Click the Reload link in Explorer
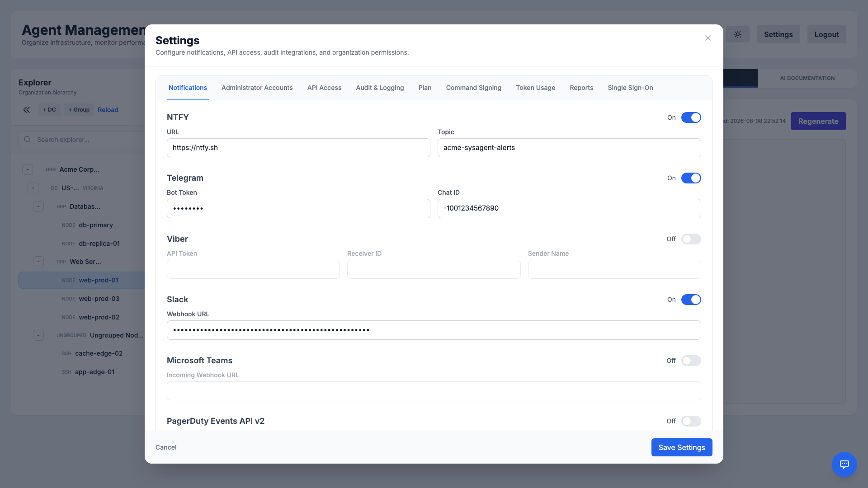Viewport: 868px width, 488px height. tap(108, 110)
